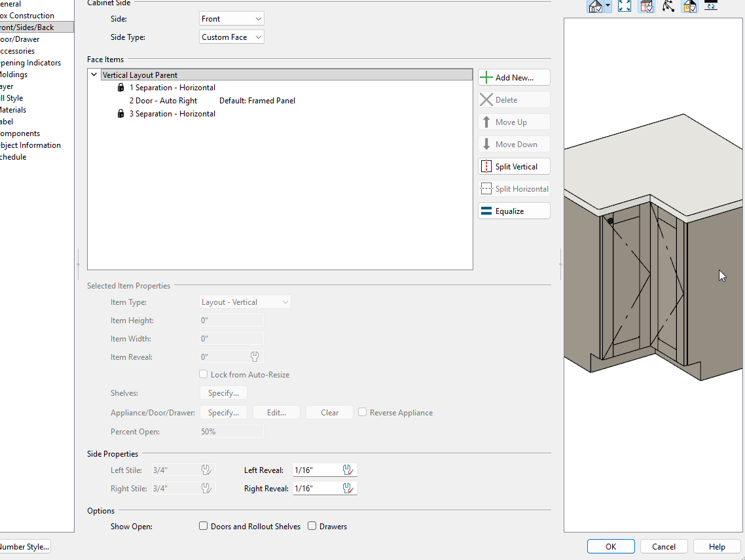Open Box Construction panel in left list
Screen dimensions: 745x560
26,16
